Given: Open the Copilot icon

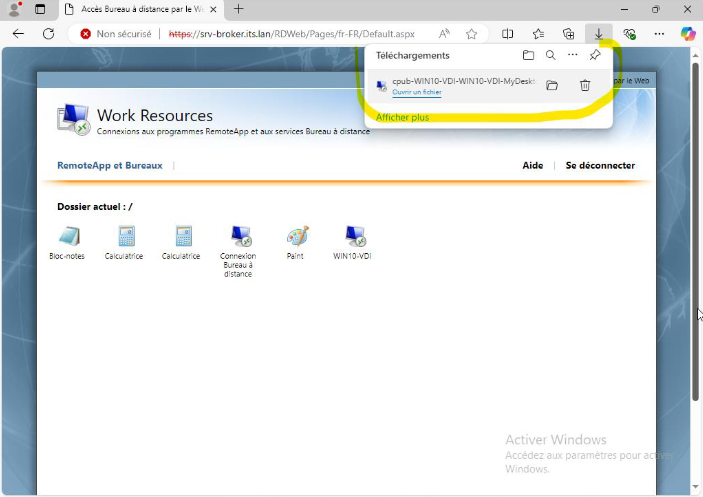Looking at the screenshot, I should point(688,34).
